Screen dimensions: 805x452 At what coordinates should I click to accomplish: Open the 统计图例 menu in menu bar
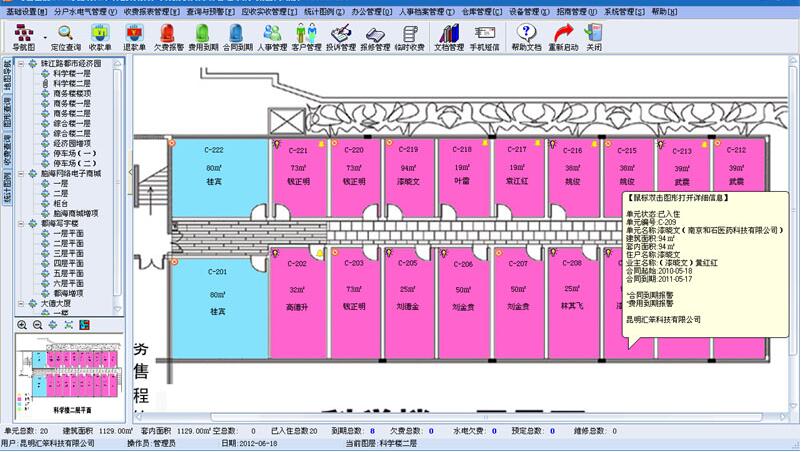[324, 11]
